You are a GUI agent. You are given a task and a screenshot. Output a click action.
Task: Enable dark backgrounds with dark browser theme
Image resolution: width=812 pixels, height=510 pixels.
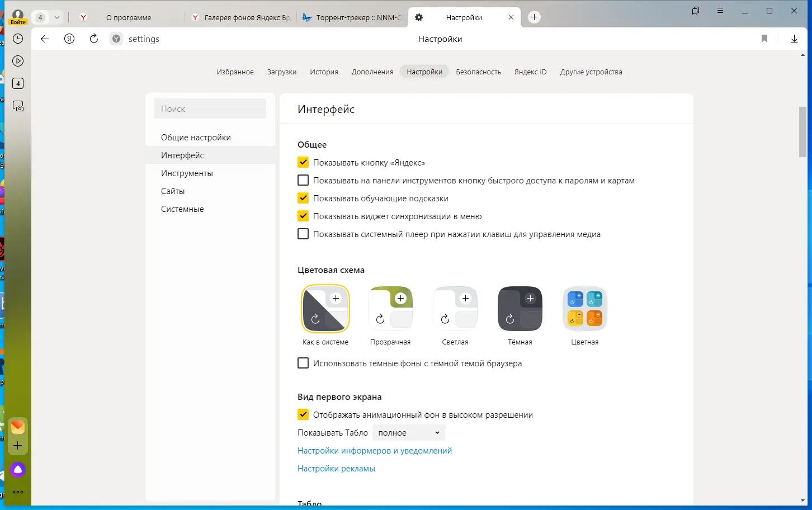point(303,363)
